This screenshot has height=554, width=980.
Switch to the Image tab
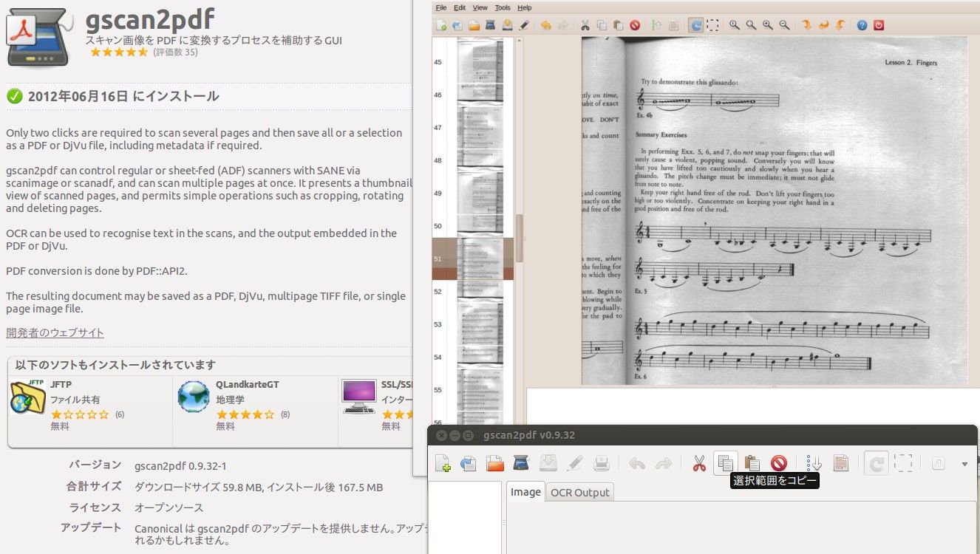point(525,492)
